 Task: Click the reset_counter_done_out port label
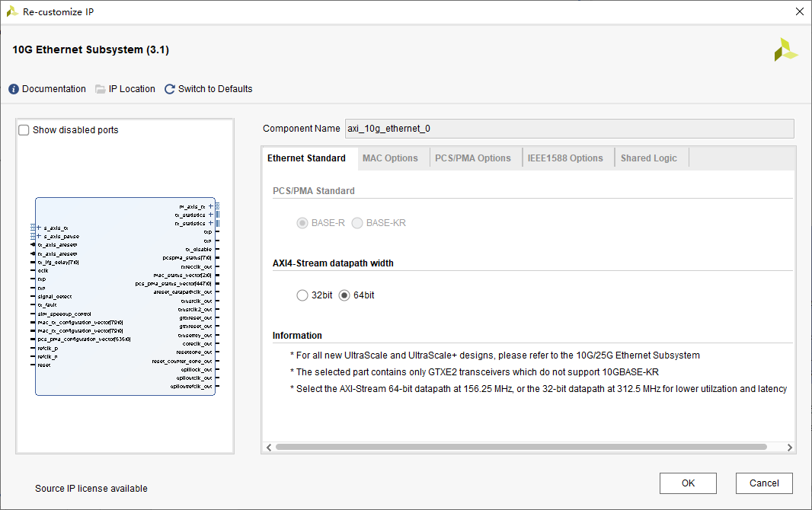click(x=182, y=361)
